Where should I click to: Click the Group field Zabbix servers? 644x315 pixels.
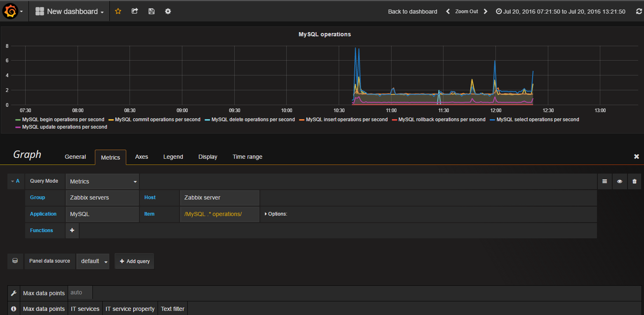point(102,197)
